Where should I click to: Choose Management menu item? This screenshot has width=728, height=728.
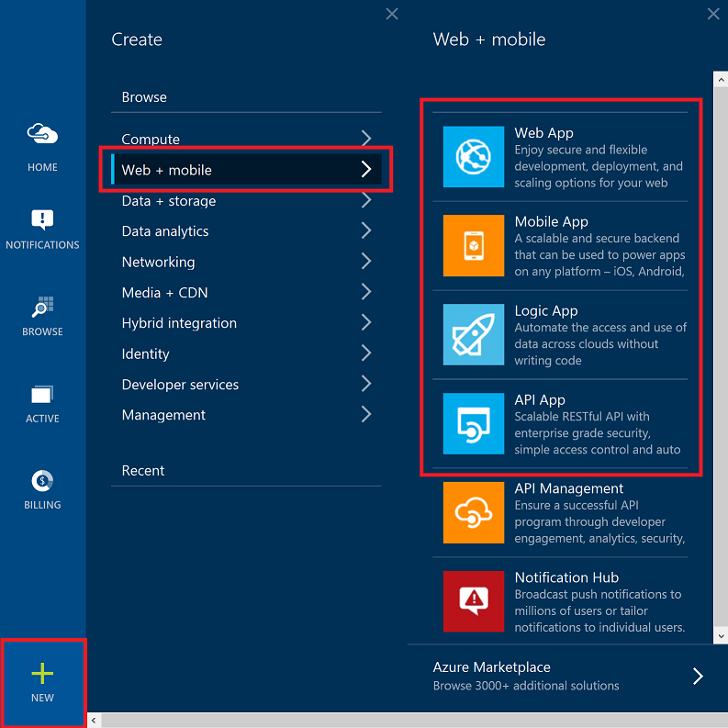point(246,415)
